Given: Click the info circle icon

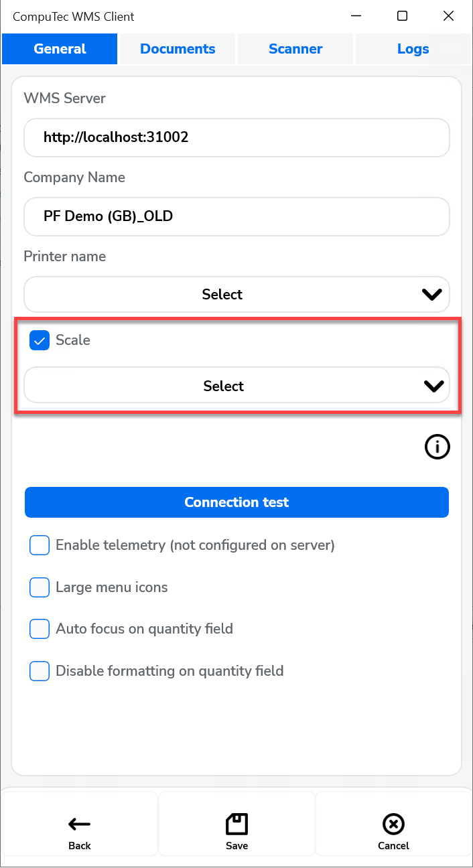Looking at the screenshot, I should click(x=437, y=447).
